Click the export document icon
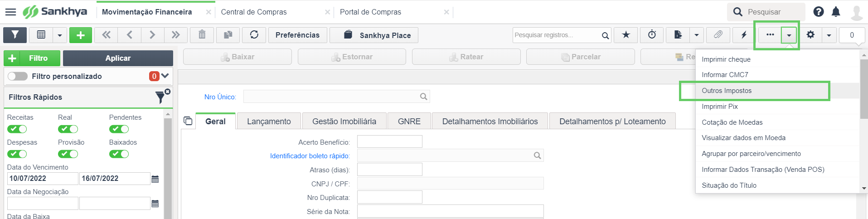 (x=678, y=35)
